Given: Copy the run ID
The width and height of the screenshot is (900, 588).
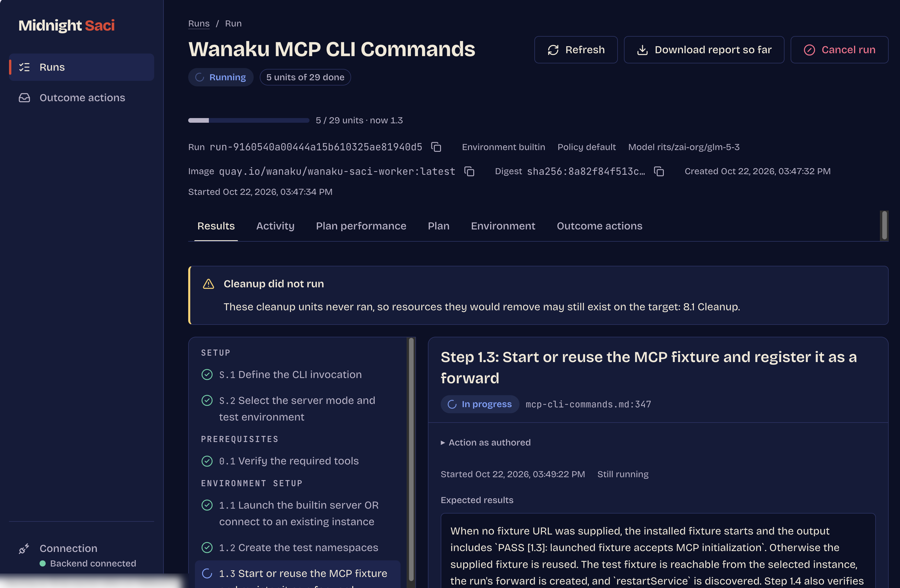Looking at the screenshot, I should click(436, 147).
